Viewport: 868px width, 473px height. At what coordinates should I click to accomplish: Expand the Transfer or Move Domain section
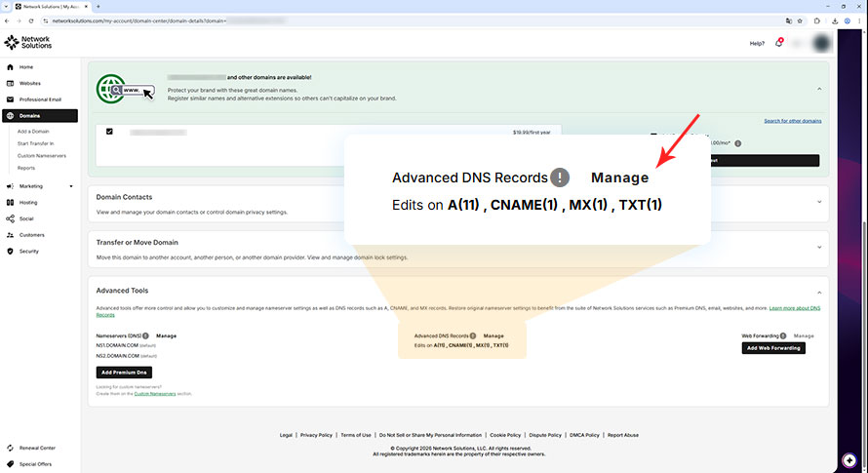[819, 248]
